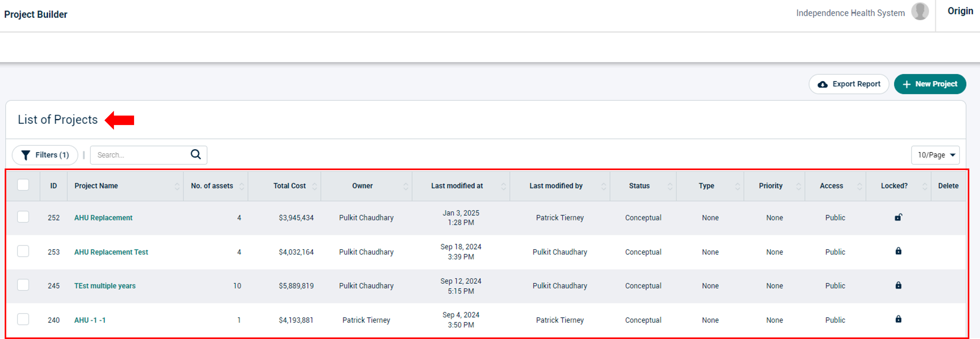
Task: Click date Sep 4, 2024 3:50 PM
Action: click(x=461, y=320)
